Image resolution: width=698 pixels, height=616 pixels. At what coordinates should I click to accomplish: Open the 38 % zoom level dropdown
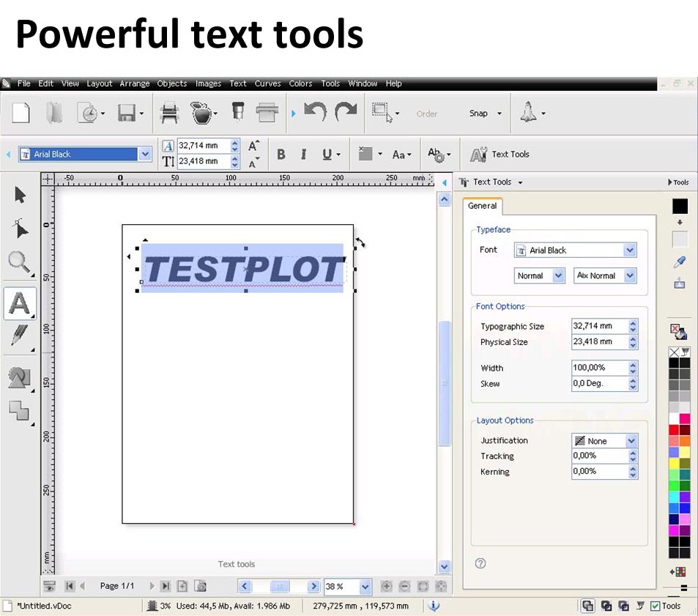(365, 587)
